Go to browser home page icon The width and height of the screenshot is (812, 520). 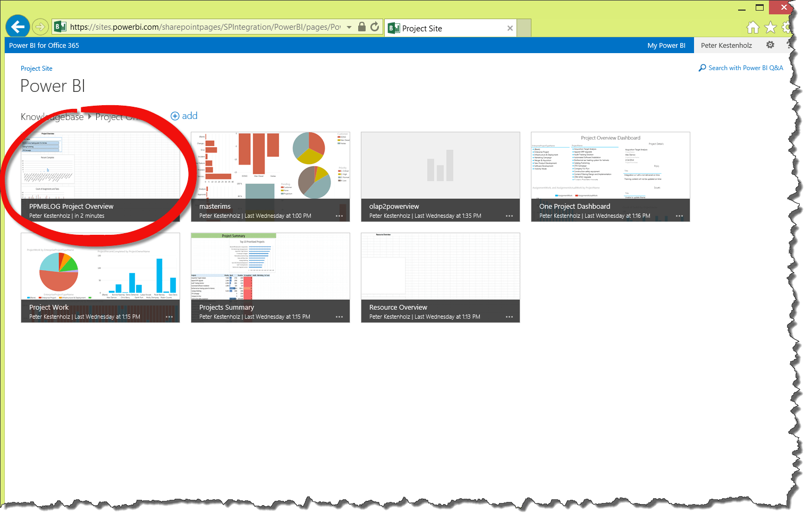(753, 27)
